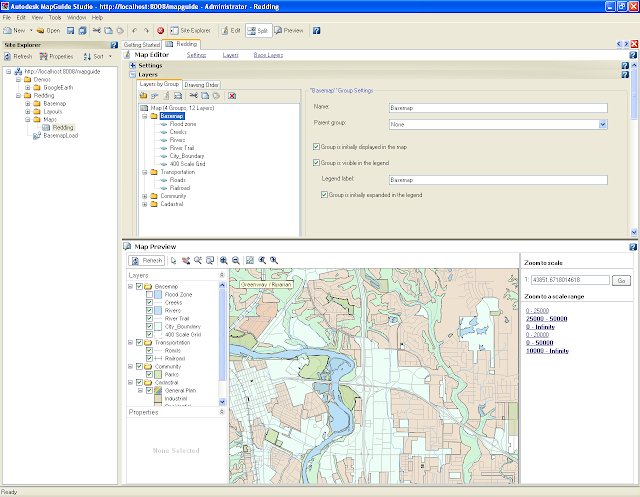
Task: Expand Layouts folder in Site Explorer
Action: click(27, 111)
